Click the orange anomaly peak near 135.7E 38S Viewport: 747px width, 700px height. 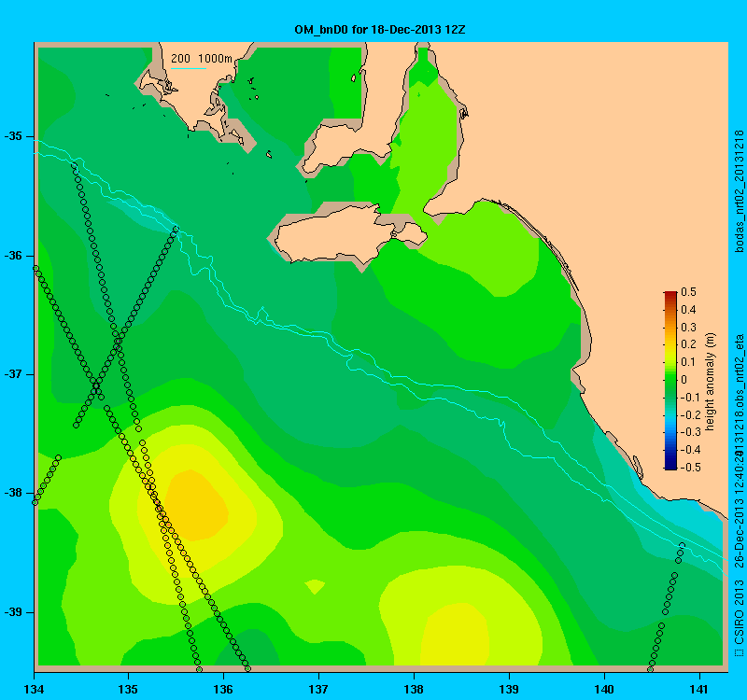195,506
